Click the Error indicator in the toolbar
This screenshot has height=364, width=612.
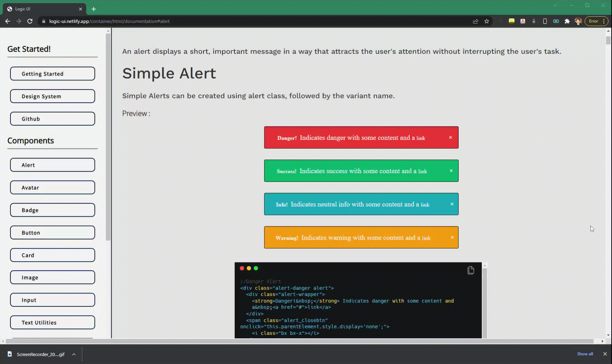click(x=594, y=21)
